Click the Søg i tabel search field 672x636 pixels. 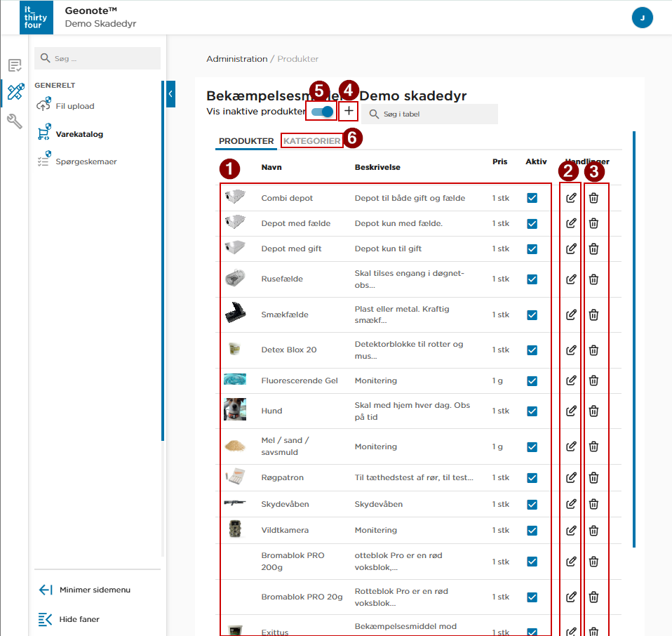(x=436, y=114)
